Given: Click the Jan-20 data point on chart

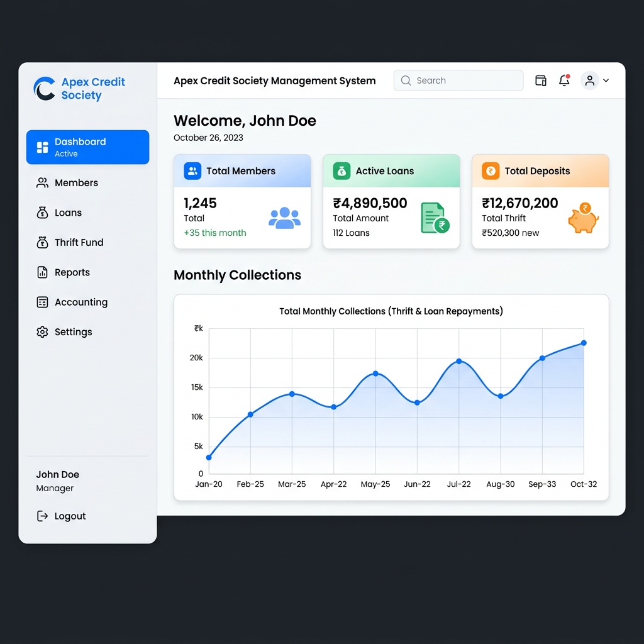Looking at the screenshot, I should coord(209,458).
